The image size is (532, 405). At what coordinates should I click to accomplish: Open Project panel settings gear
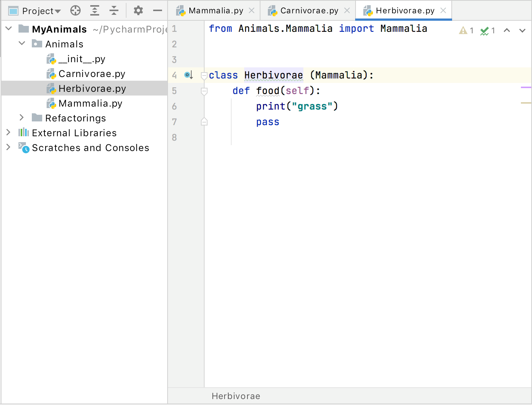[x=138, y=11]
